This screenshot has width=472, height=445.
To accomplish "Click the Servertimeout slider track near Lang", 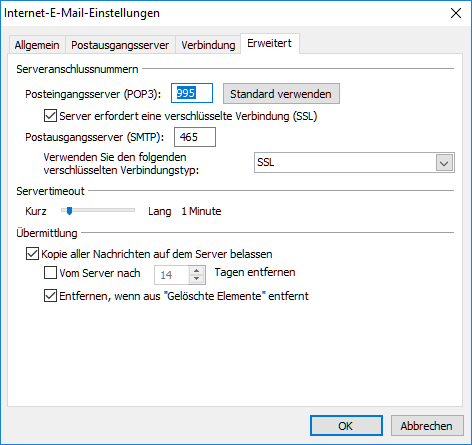I will pos(128,210).
